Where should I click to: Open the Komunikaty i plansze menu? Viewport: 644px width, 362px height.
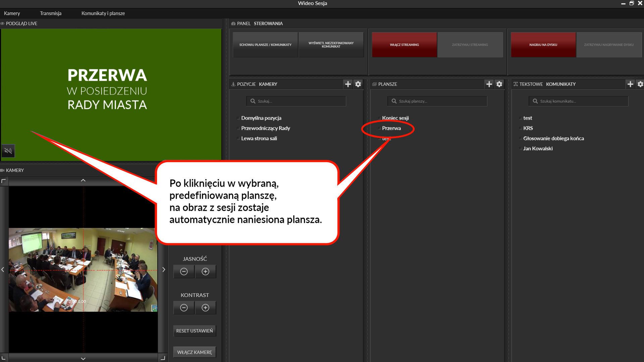click(x=103, y=13)
